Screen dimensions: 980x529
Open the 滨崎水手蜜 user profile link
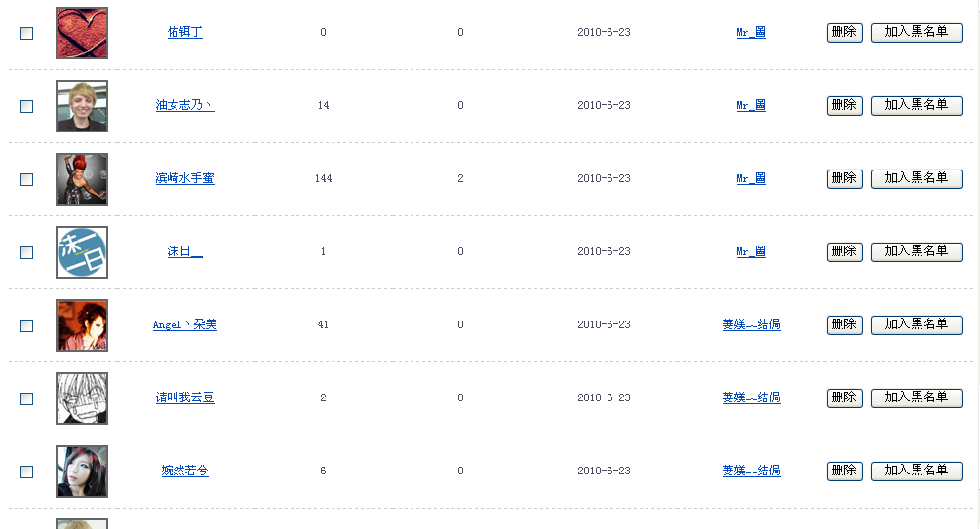click(x=184, y=178)
